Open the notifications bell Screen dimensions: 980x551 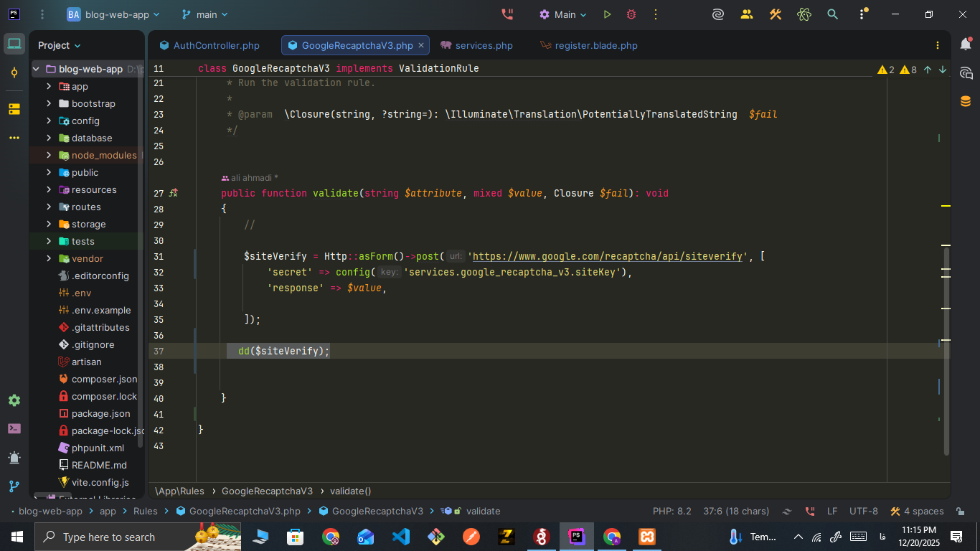click(966, 44)
